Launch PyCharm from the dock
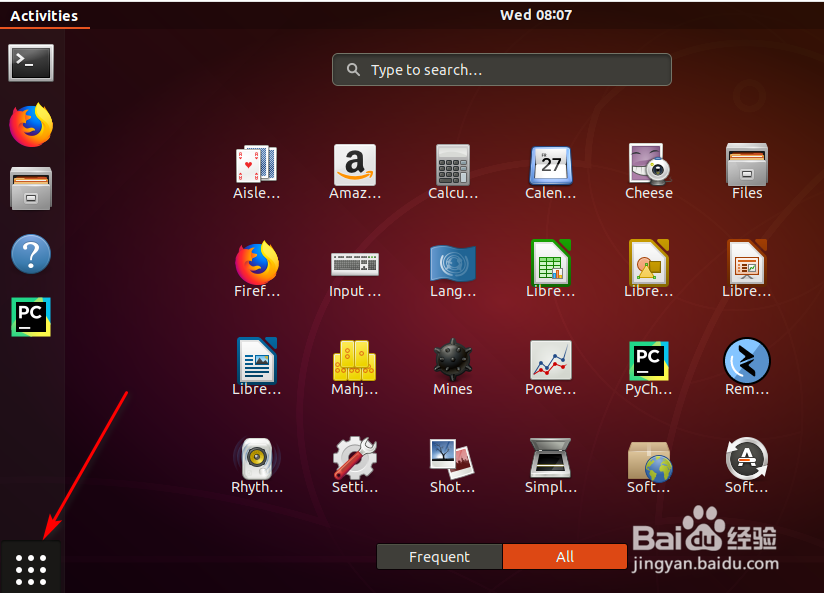Viewport: 824px width, 593px height. (x=31, y=317)
